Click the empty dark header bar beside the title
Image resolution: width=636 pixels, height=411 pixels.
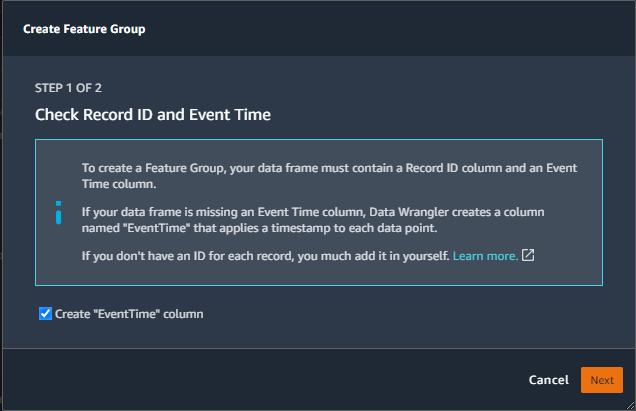pyautogui.click(x=389, y=29)
